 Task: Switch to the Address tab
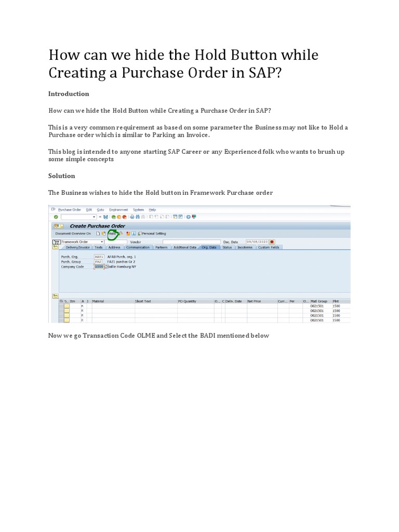coord(114,247)
